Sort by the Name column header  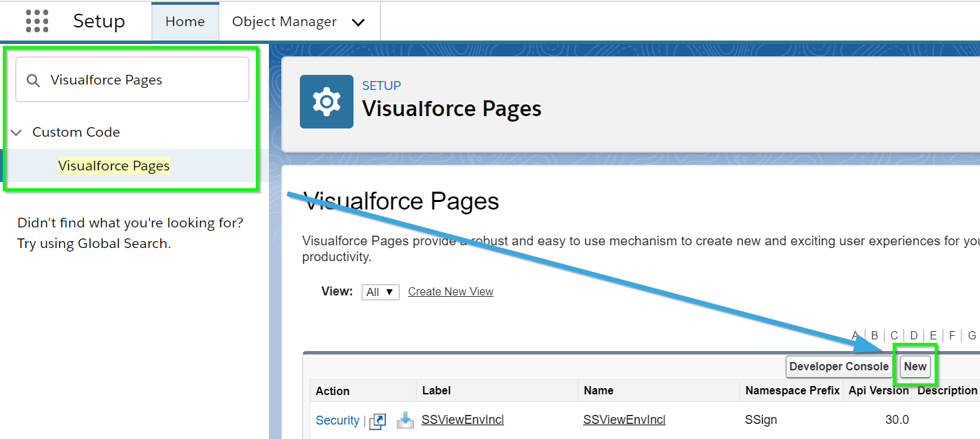coord(598,390)
